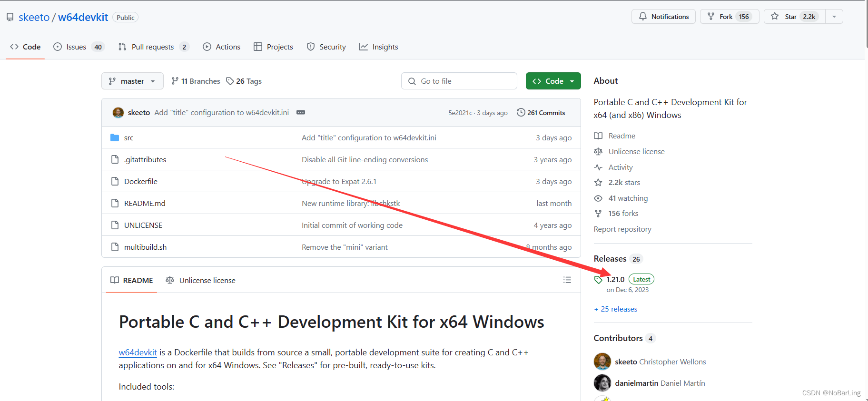Open the Releases heading link

pyautogui.click(x=618, y=259)
